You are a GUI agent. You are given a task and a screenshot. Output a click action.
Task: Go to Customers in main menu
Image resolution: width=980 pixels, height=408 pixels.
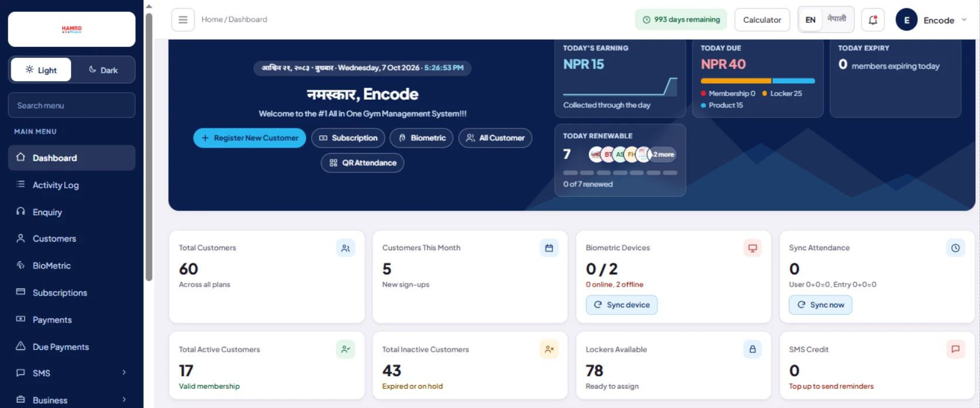pos(72,239)
